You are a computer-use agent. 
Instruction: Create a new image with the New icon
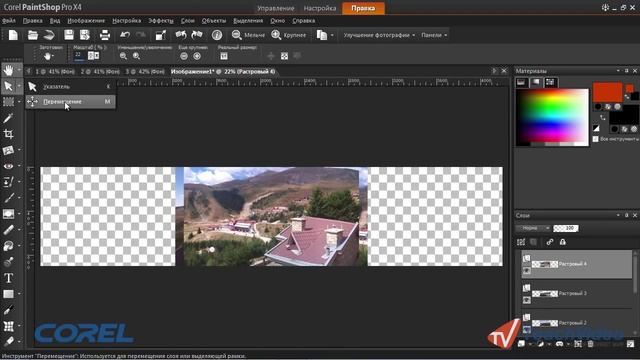pos(13,35)
